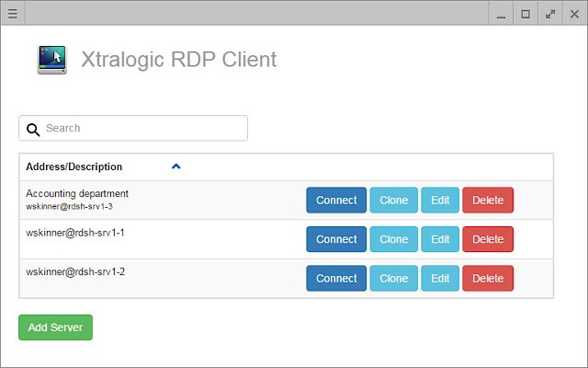The width and height of the screenshot is (588, 368).
Task: Delete the Accounting department entry
Action: (488, 201)
